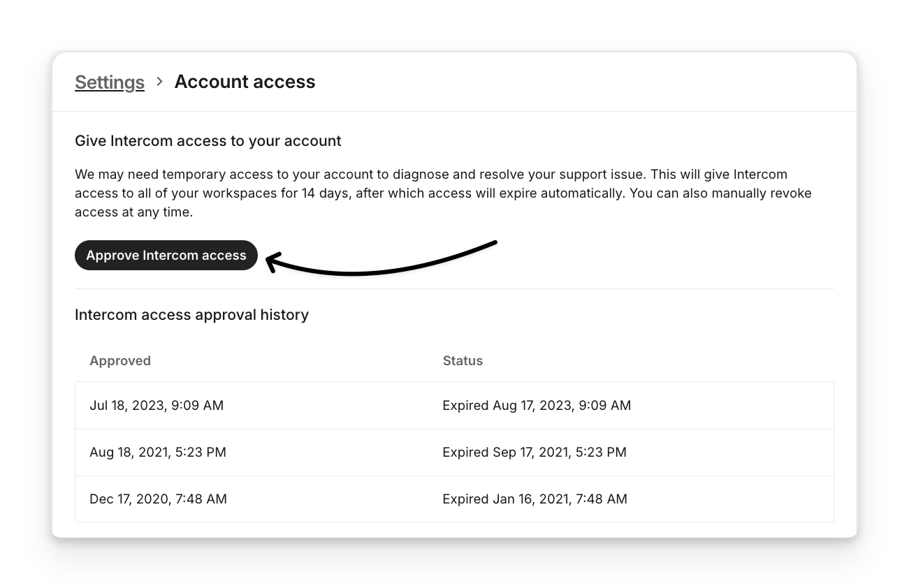Click the Approved column header
The image size is (909, 588).
click(x=120, y=361)
